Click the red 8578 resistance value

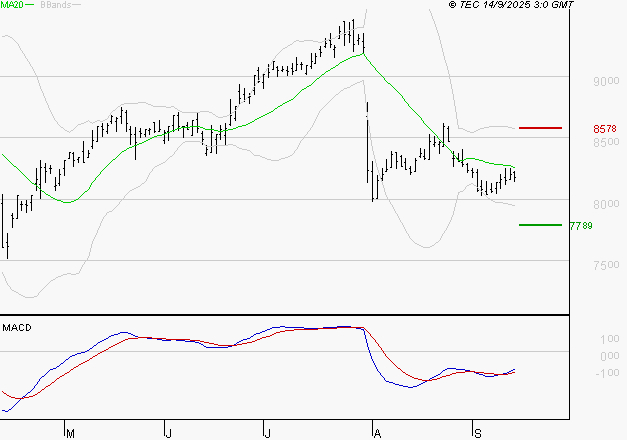pos(605,129)
